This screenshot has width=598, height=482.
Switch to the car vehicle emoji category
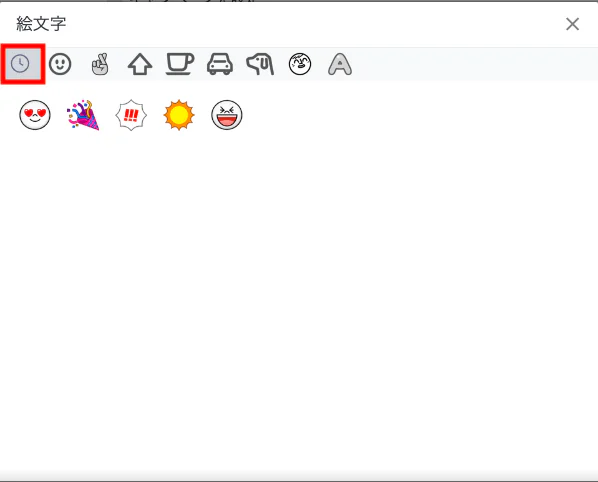(x=220, y=64)
